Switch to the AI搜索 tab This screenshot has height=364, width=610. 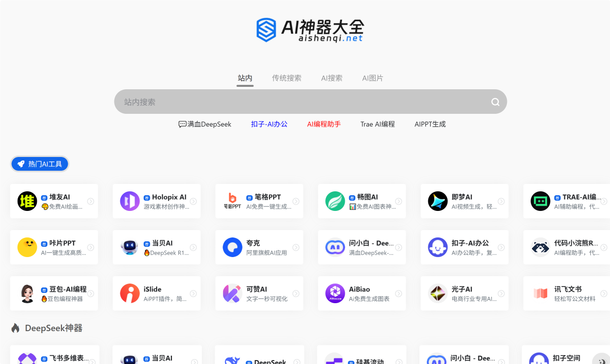point(332,78)
